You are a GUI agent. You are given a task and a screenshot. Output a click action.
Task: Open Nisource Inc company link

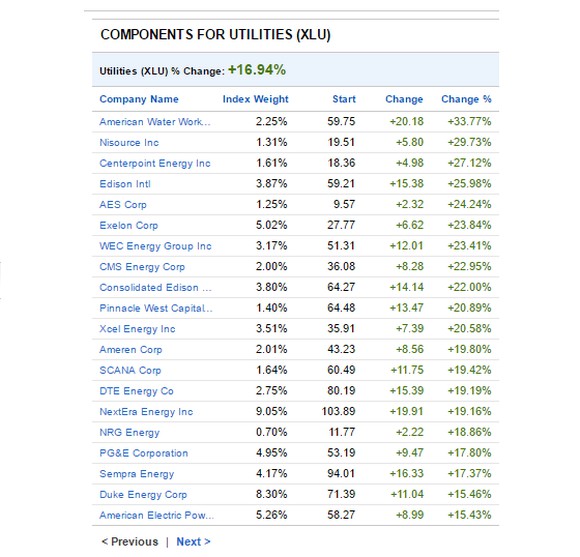coord(129,142)
